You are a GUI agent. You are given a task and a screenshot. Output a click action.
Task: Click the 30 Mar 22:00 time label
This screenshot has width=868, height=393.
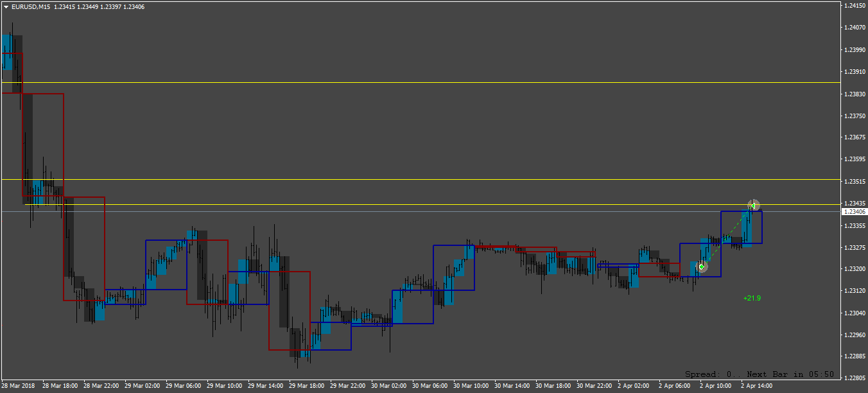click(595, 386)
